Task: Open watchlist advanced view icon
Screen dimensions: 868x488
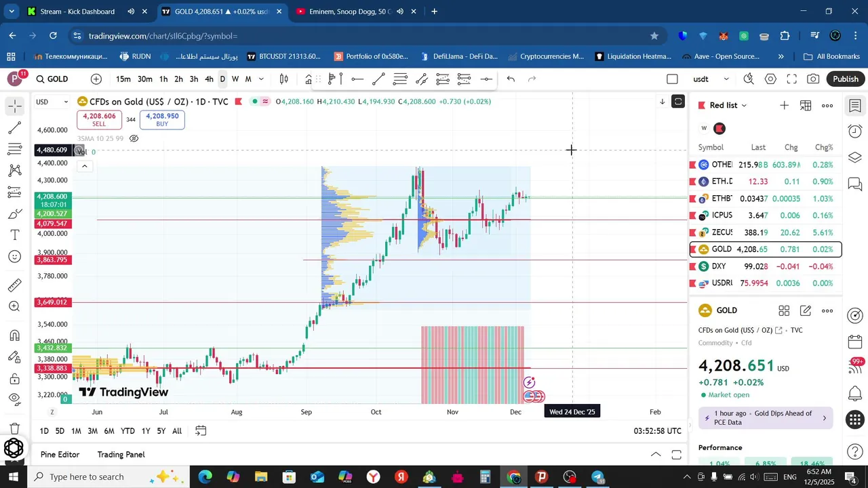Action: tap(806, 106)
